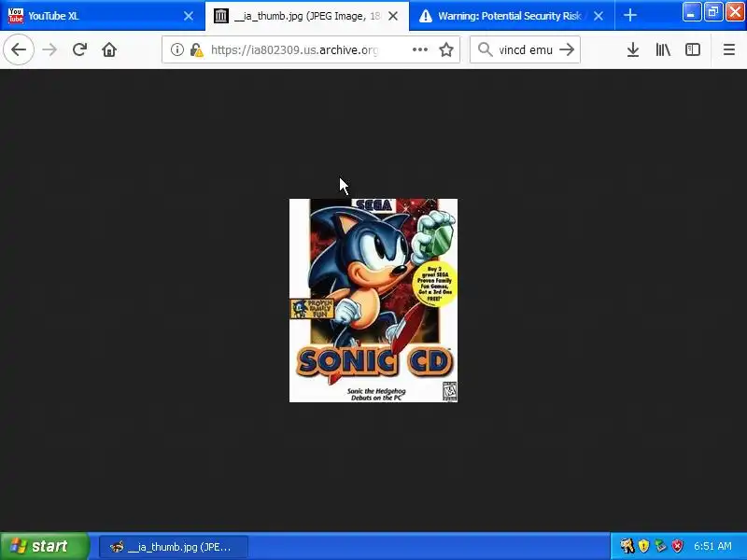
Task: Close the security warning tab
Action: click(599, 16)
